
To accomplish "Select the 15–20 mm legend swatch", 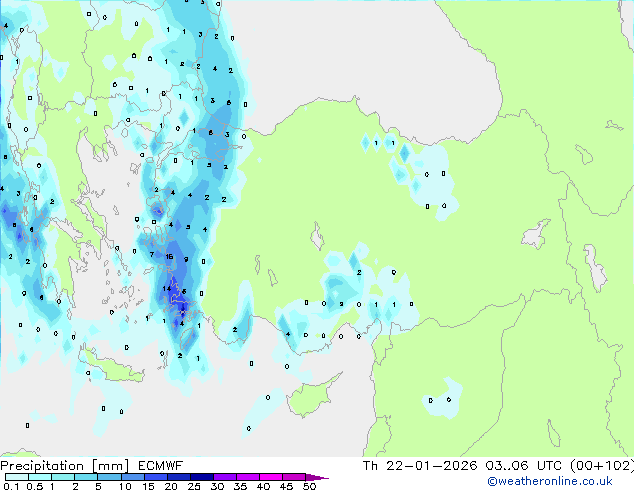I will (155, 477).
